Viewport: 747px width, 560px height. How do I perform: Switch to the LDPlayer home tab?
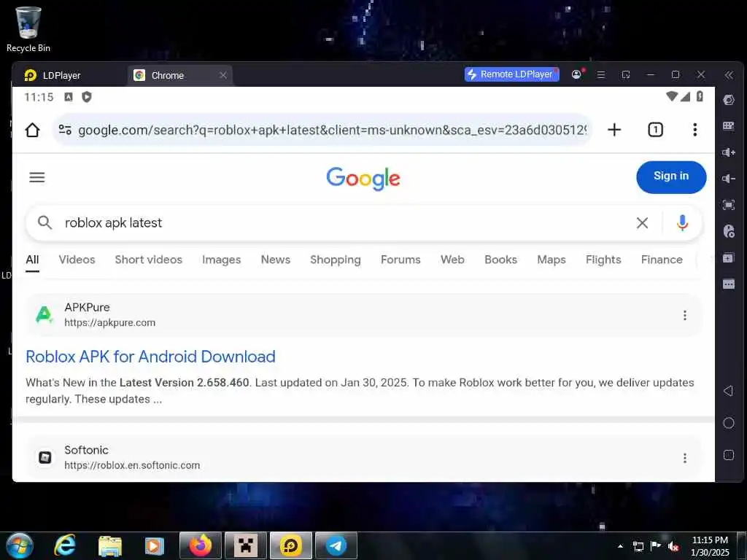[53, 75]
